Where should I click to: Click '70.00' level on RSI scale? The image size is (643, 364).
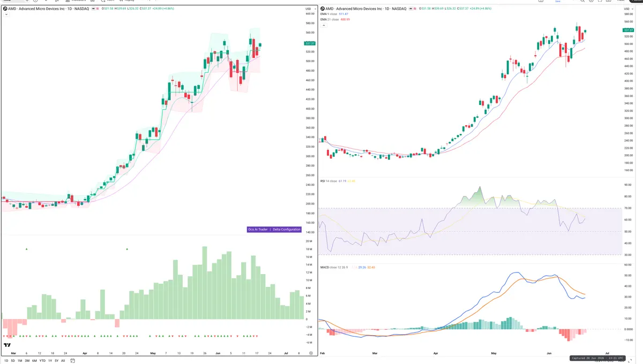click(628, 208)
